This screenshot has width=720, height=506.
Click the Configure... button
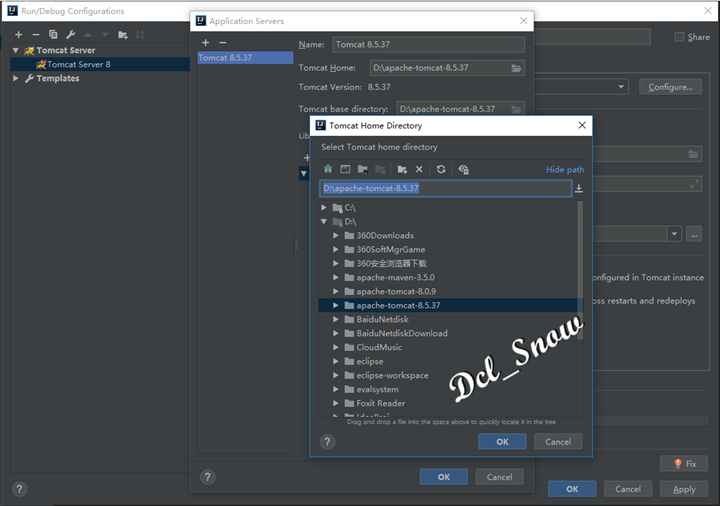point(670,87)
